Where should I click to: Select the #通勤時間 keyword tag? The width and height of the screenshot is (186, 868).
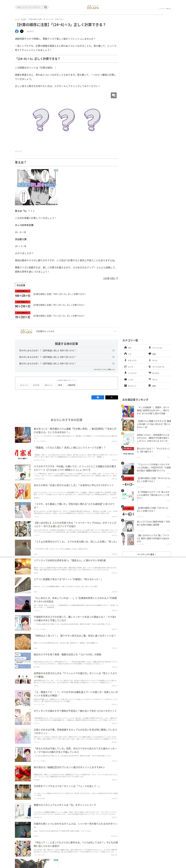point(71,385)
